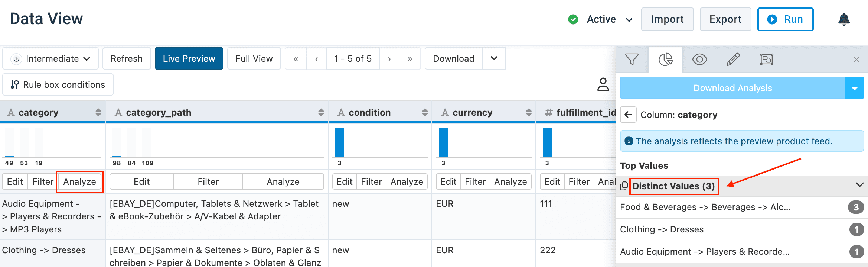This screenshot has width=868, height=267.
Task: Switch to Full View
Action: (x=254, y=59)
